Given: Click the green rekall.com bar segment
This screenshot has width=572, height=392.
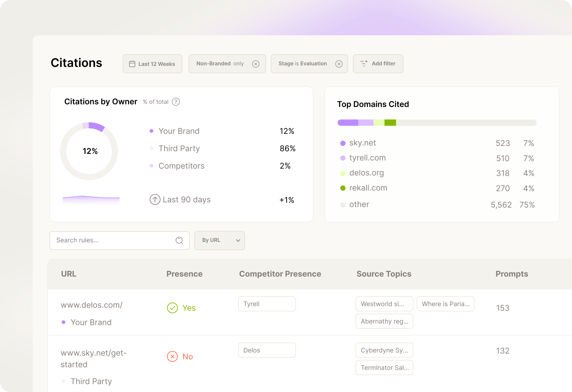Looking at the screenshot, I should [x=390, y=122].
